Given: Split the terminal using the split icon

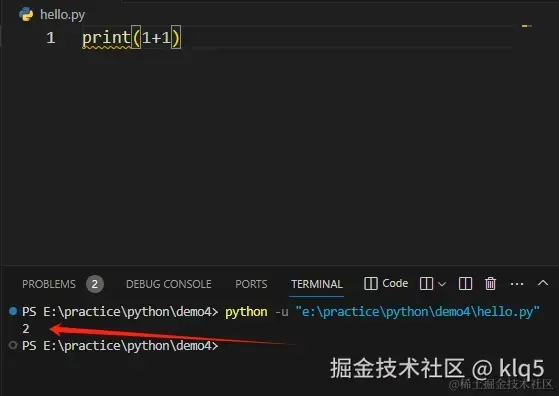Looking at the screenshot, I should point(426,284).
